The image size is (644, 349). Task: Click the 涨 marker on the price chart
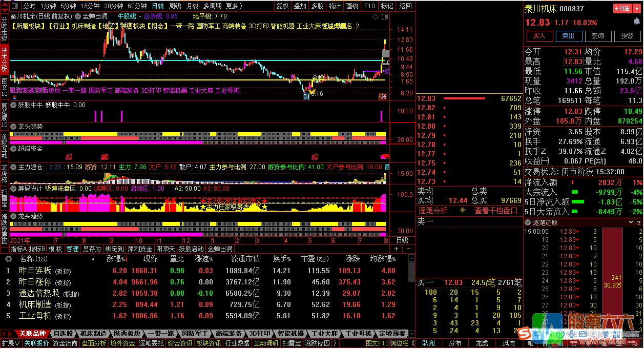382,96
